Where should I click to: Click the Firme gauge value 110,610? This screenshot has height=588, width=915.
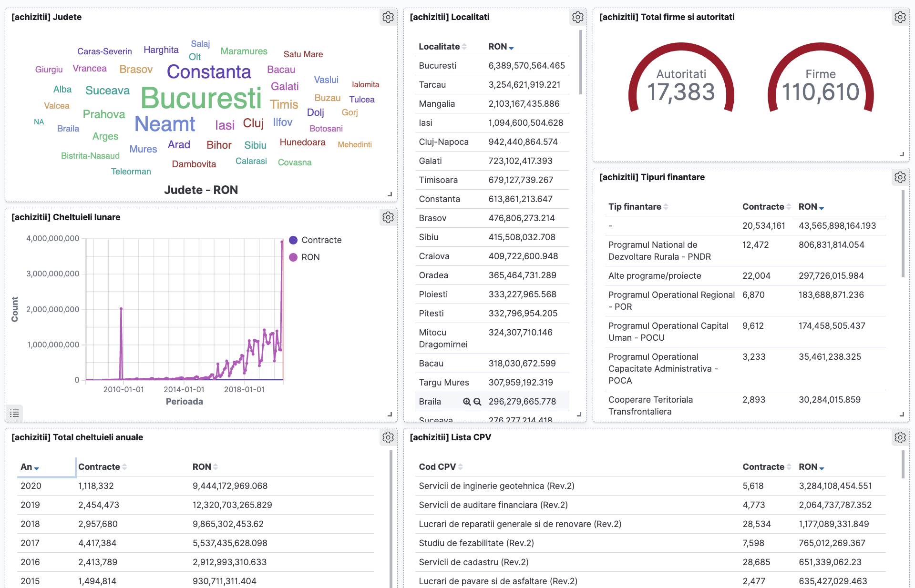click(820, 92)
